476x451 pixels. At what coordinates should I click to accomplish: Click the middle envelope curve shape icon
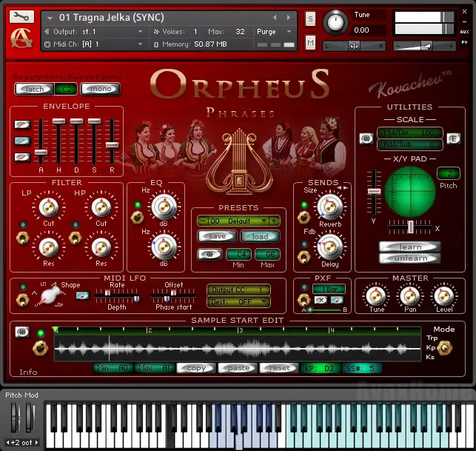point(22,140)
